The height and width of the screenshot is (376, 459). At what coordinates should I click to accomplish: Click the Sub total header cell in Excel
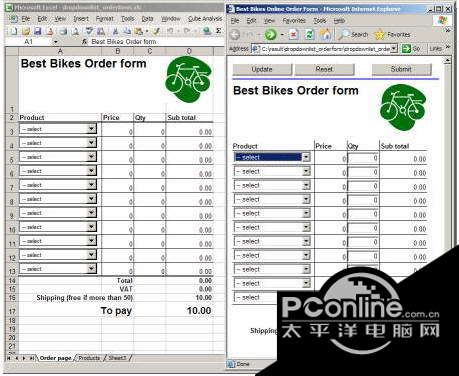[189, 117]
